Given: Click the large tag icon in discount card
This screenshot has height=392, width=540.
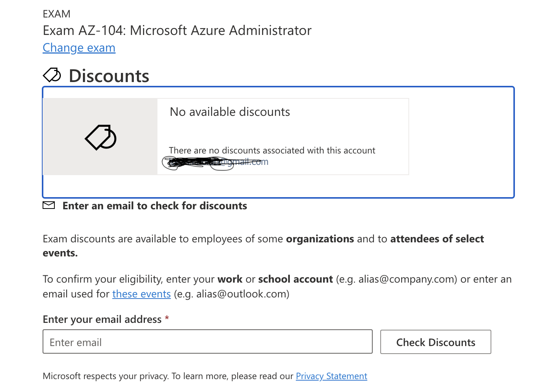Looking at the screenshot, I should (x=100, y=137).
